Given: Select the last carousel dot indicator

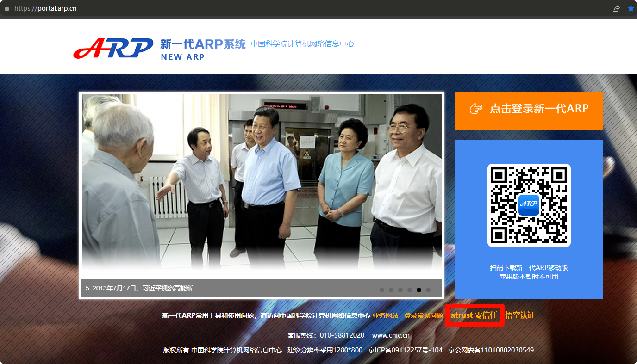Looking at the screenshot, I should click(428, 290).
